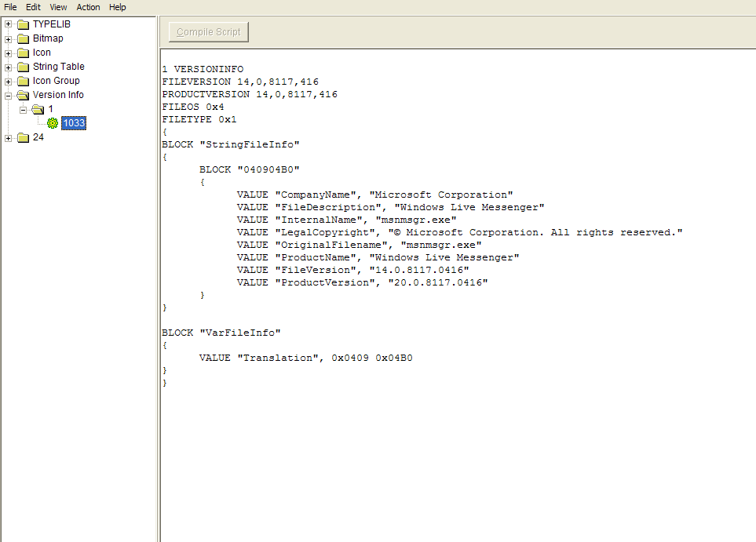Viewport: 756px width, 542px height.
Task: Select the Bitmap tree label
Action: pos(48,38)
